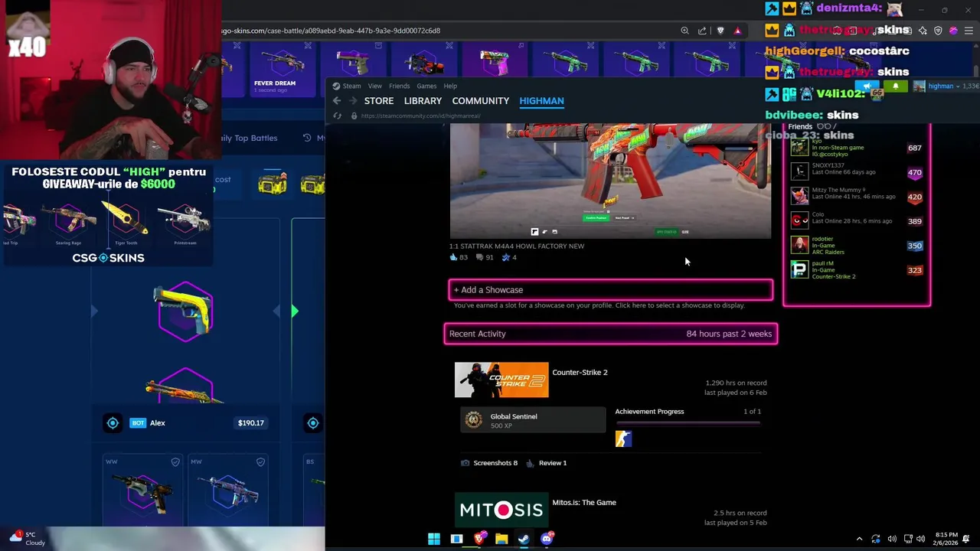This screenshot has height=551, width=980.
Task: Click the lock icon beside Steam URL
Action: point(354,116)
